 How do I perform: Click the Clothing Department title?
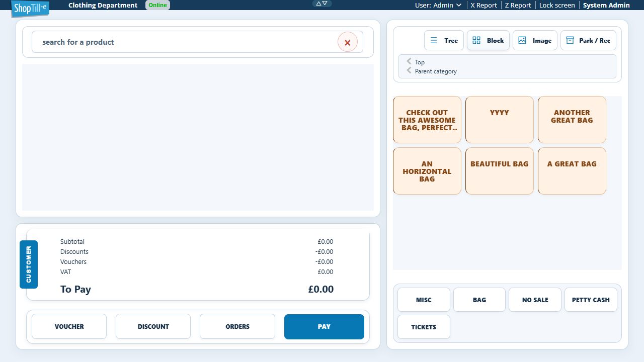coord(103,5)
